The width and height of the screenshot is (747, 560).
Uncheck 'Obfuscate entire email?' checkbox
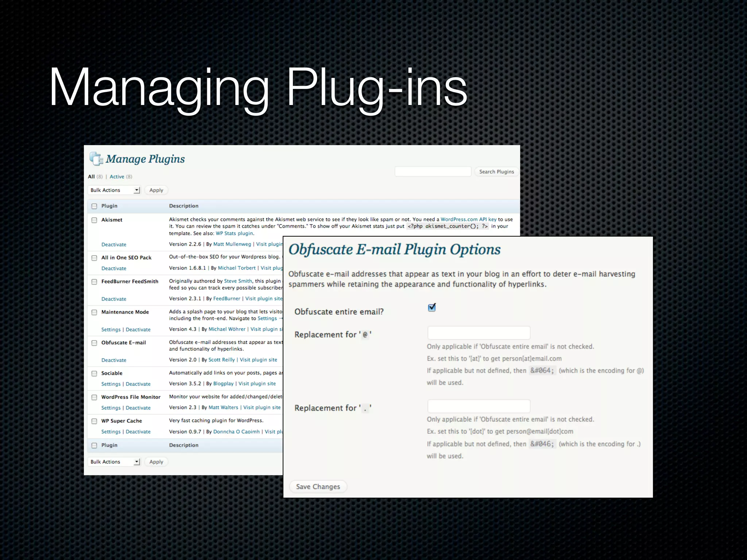pos(432,307)
